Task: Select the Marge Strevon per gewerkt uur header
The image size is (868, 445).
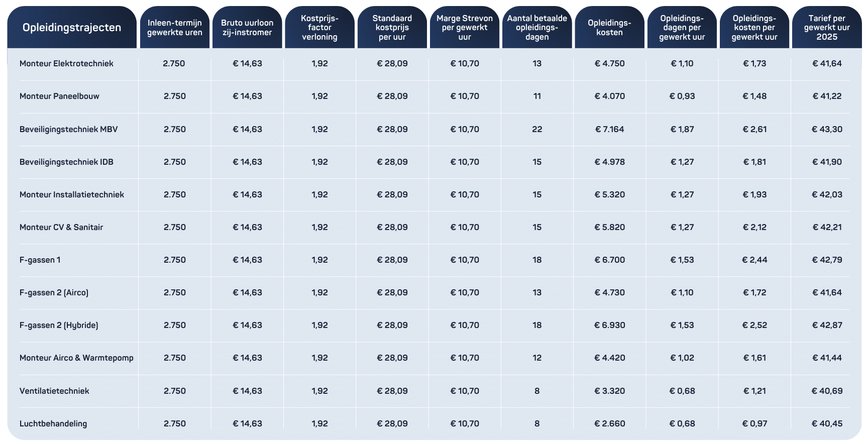Action: (x=465, y=28)
